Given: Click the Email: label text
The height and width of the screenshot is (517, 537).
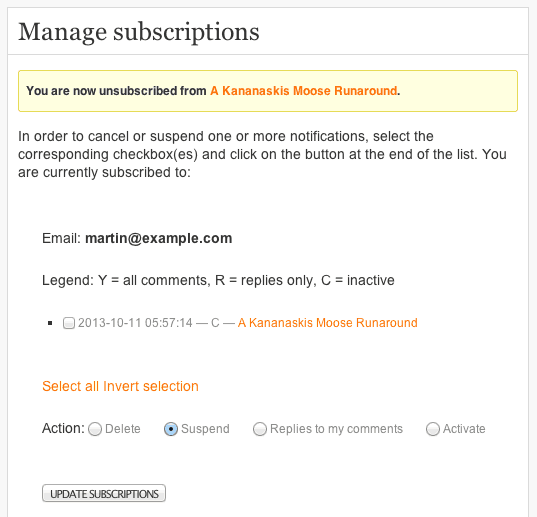Looking at the screenshot, I should 62,238.
